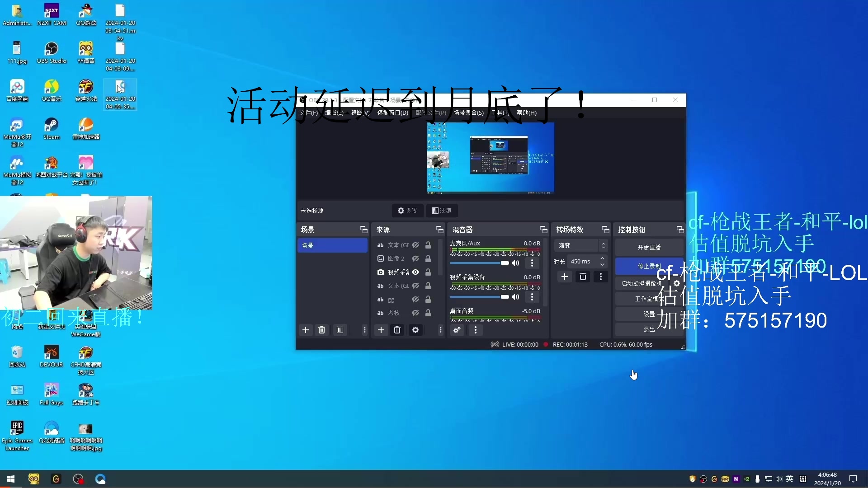
Task: Click 滤镜 button in source toolbar
Action: 442,211
